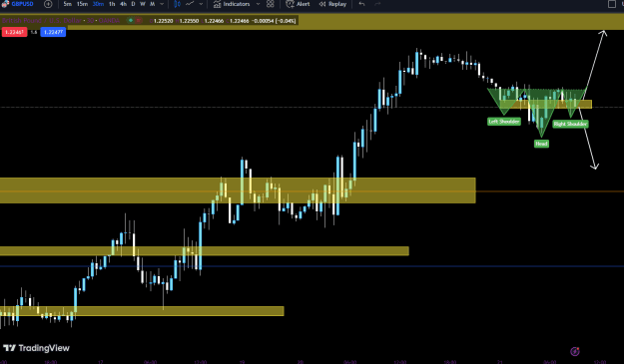Expand the chart type dropdown arrow
The image size is (624, 364).
pyautogui.click(x=201, y=4)
